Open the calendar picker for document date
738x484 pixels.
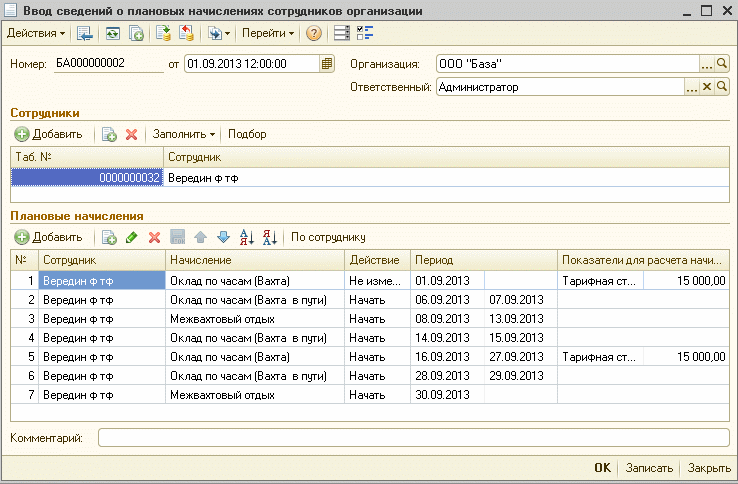(x=327, y=64)
